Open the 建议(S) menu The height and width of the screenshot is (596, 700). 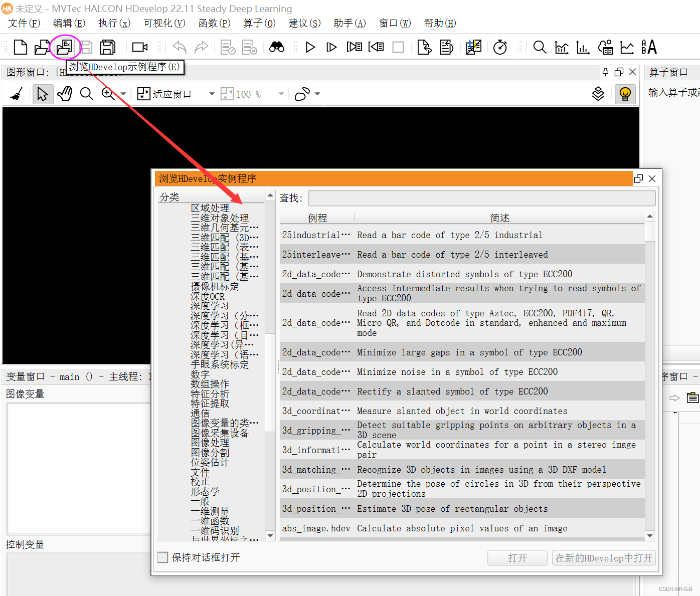coord(304,23)
